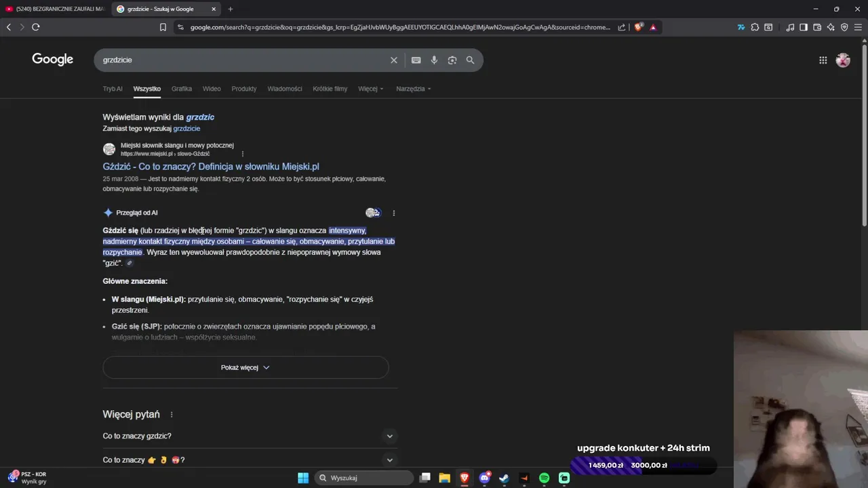Open the Extensions puzzle icon

755,27
